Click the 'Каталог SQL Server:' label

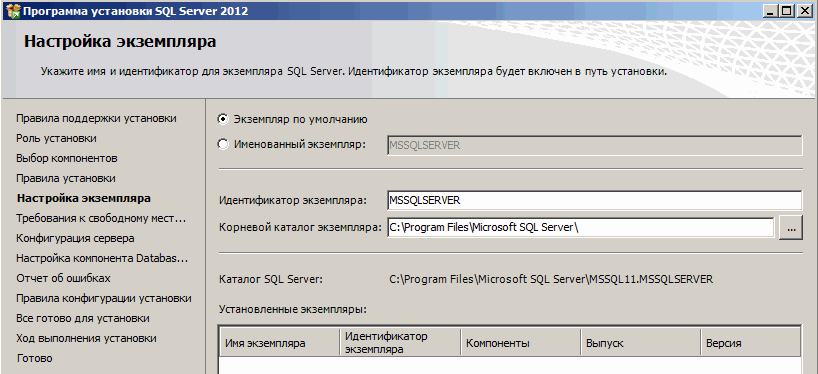pos(271,279)
